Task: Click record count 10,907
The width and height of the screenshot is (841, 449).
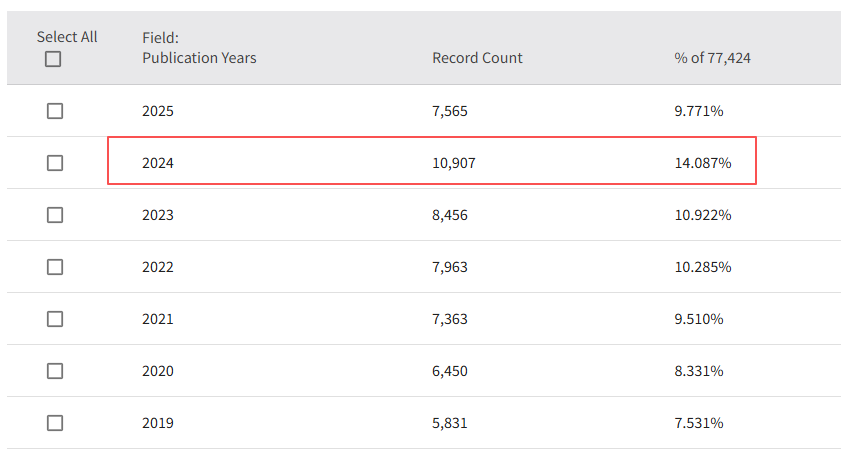Action: point(454,163)
